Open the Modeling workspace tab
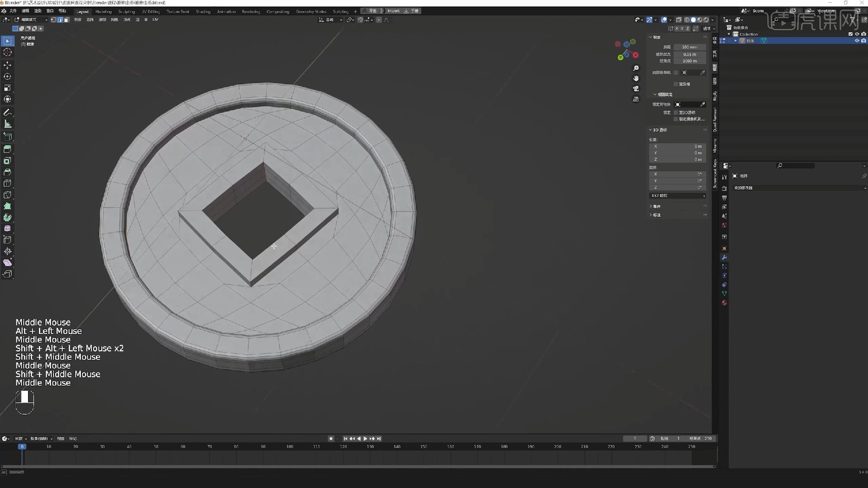868x488 pixels. point(104,12)
